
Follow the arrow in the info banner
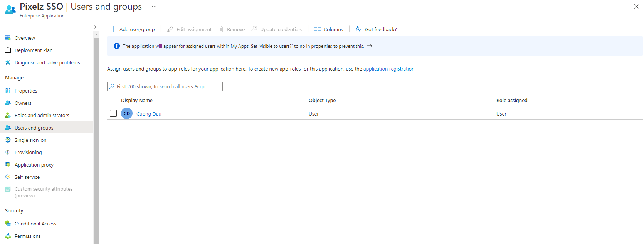(370, 46)
